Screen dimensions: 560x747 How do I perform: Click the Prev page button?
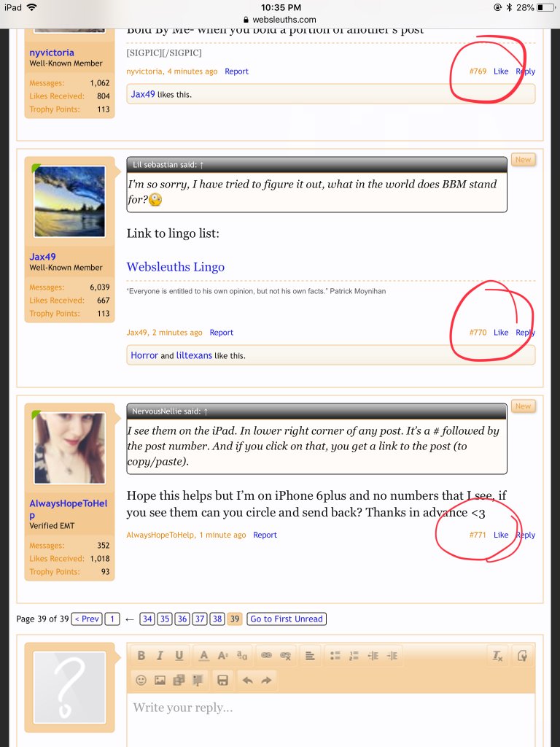[x=87, y=619]
